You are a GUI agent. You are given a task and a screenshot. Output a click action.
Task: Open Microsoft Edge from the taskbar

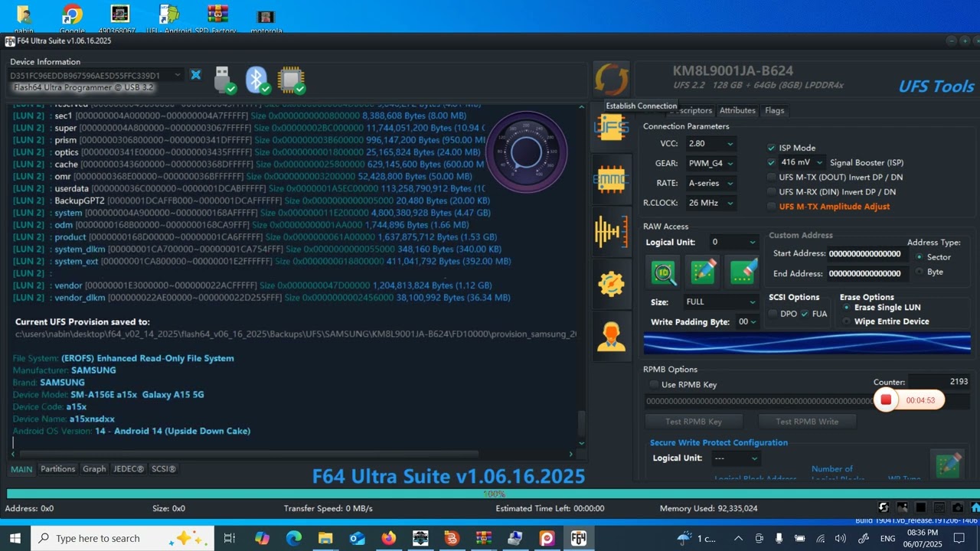click(x=294, y=538)
